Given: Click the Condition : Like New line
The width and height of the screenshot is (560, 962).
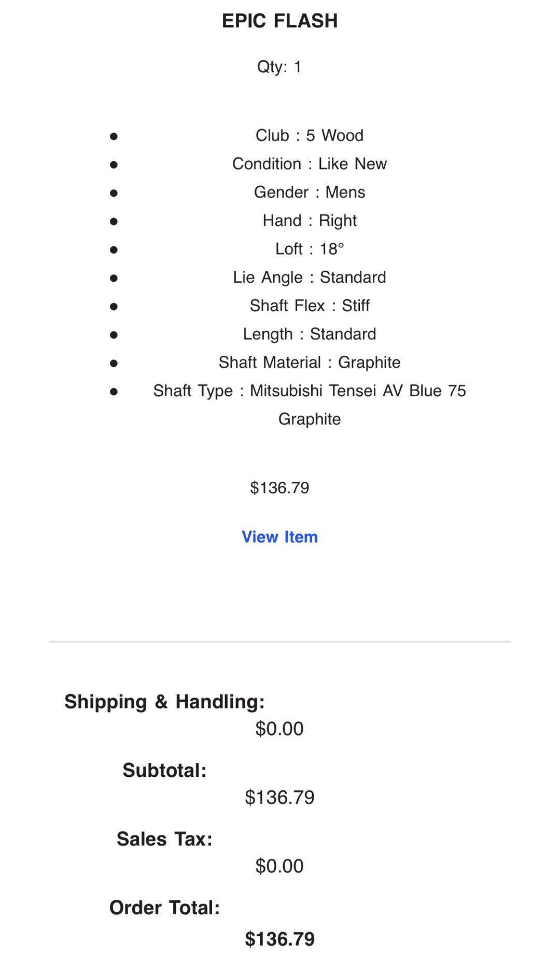Looking at the screenshot, I should pyautogui.click(x=309, y=164).
